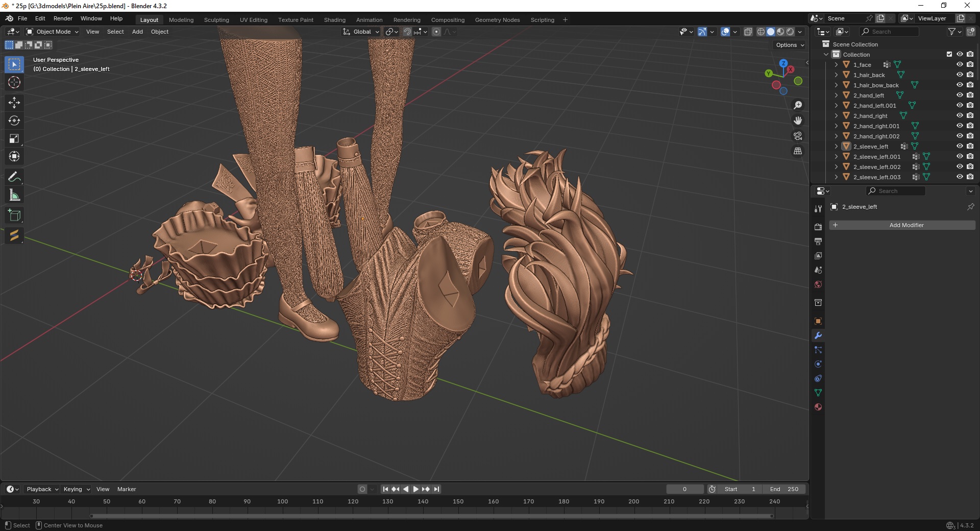
Task: Uncheck the Collection exclude checkbox
Action: click(949, 55)
